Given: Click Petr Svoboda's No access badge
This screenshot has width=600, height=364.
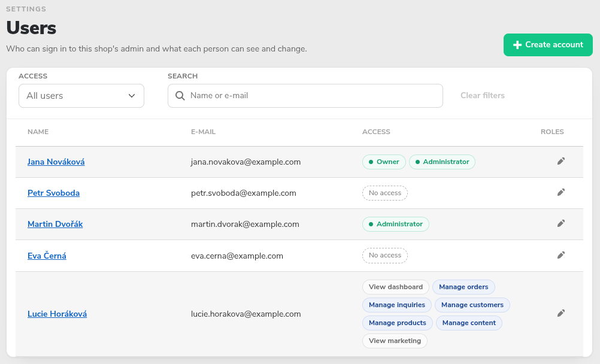Looking at the screenshot, I should [385, 193].
